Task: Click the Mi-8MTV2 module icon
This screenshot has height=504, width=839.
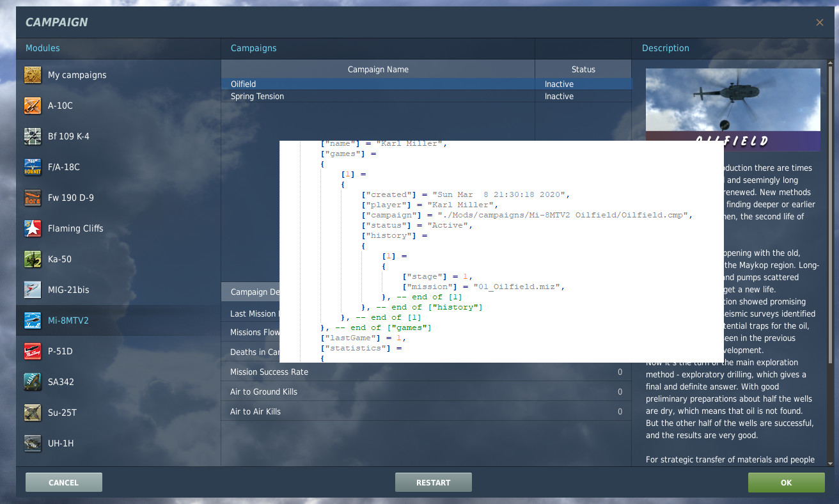Action: pos(33,320)
